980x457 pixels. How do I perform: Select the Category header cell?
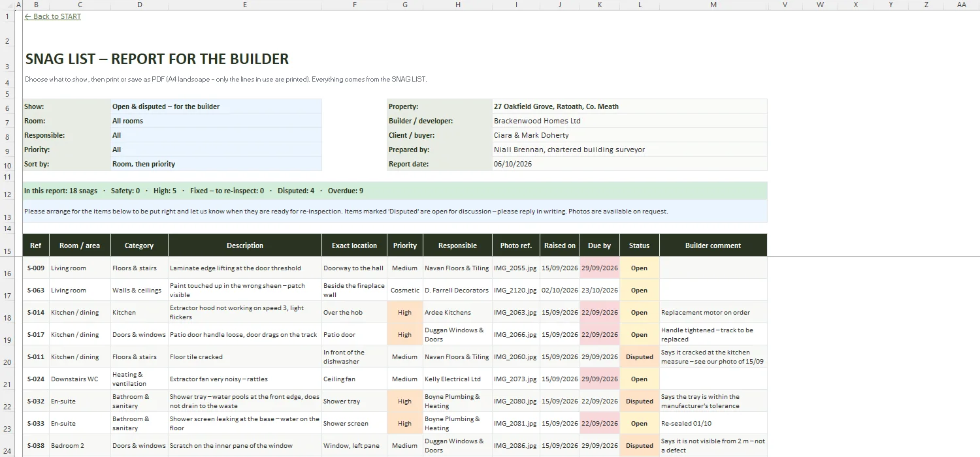(x=139, y=245)
